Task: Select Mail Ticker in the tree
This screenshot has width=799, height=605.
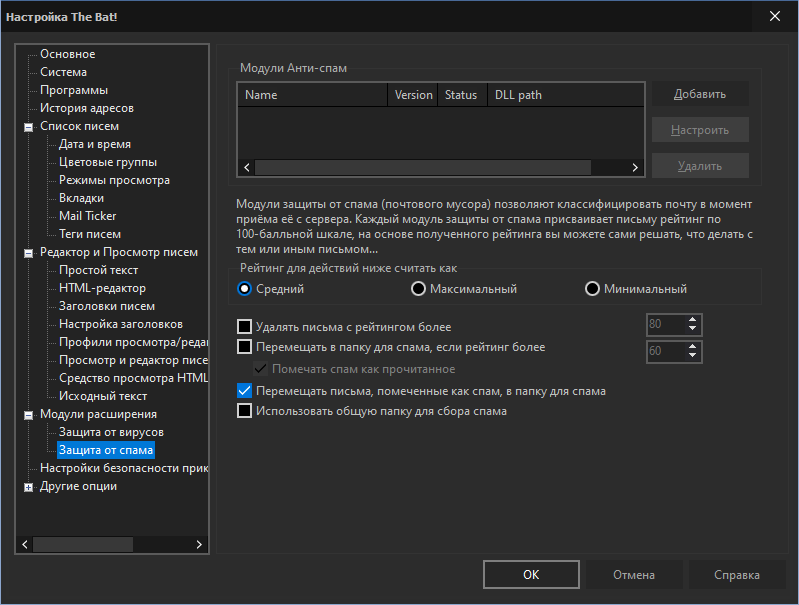Action: click(88, 216)
